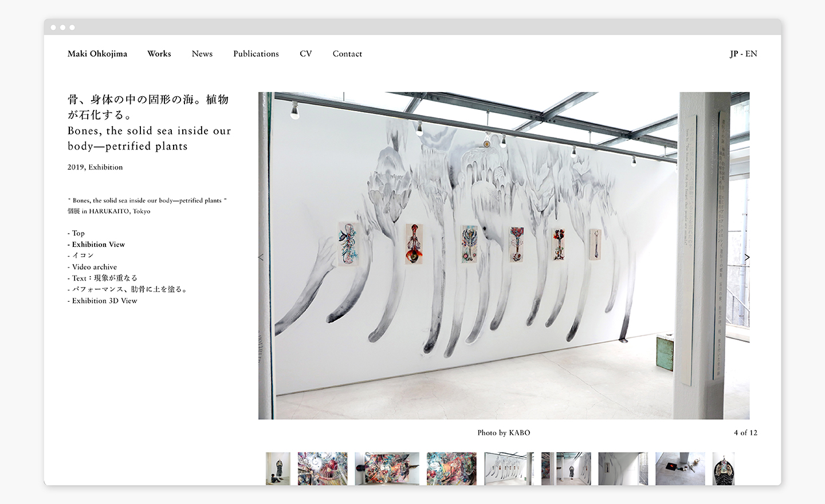Select second thumbnail with colorful skeleton painting
Screen dimensions: 825x504
(x=323, y=468)
